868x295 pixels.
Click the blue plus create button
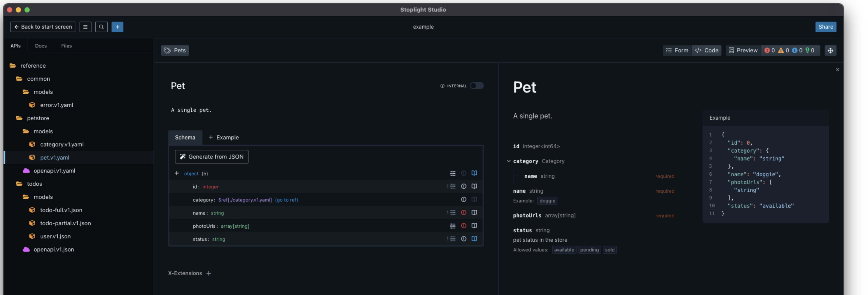click(117, 27)
